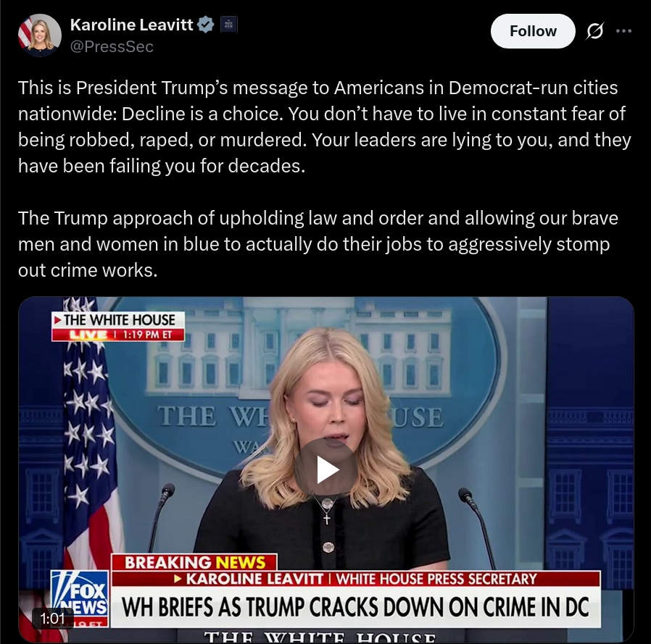This screenshot has width=651, height=644.
Task: Click the White House affiliation badge
Action: pyautogui.click(x=228, y=25)
